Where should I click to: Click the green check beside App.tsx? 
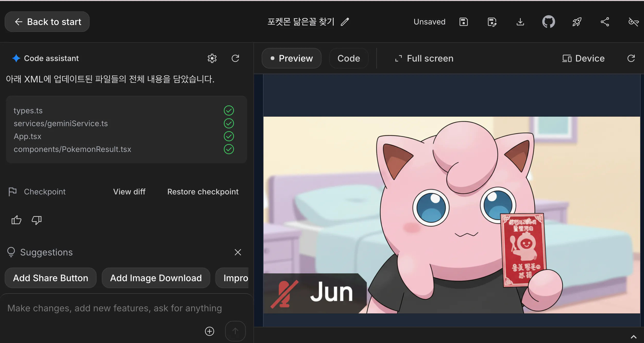pyautogui.click(x=229, y=136)
